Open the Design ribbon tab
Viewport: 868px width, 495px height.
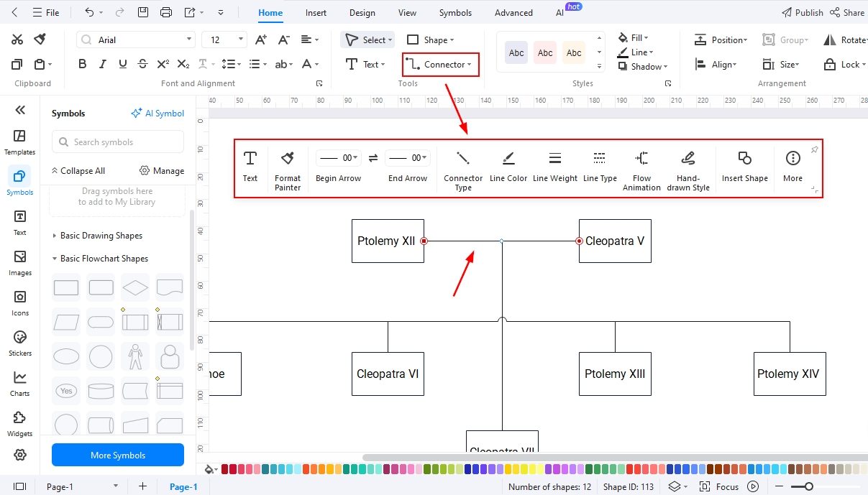coord(362,12)
